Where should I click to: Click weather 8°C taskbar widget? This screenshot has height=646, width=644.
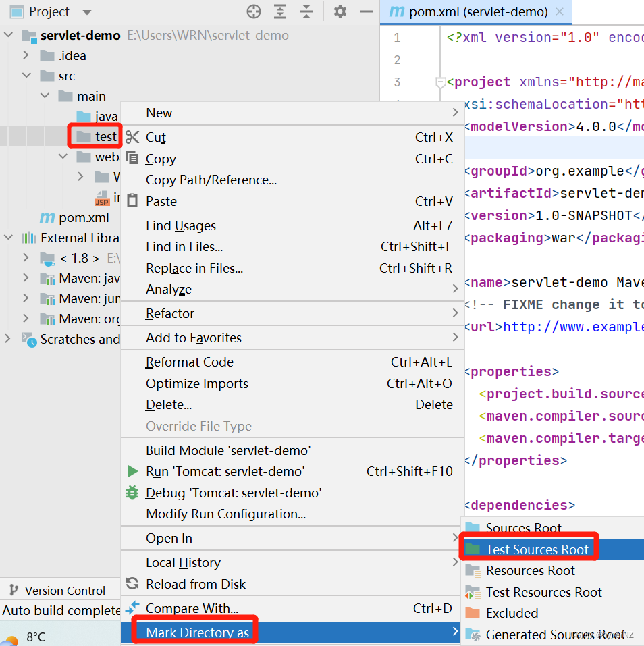(x=25, y=636)
